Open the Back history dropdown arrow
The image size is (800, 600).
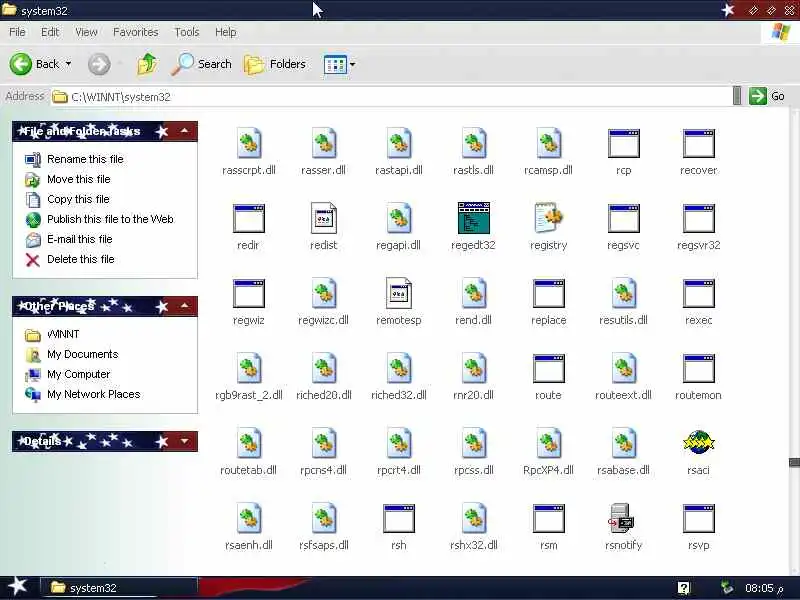coord(68,64)
